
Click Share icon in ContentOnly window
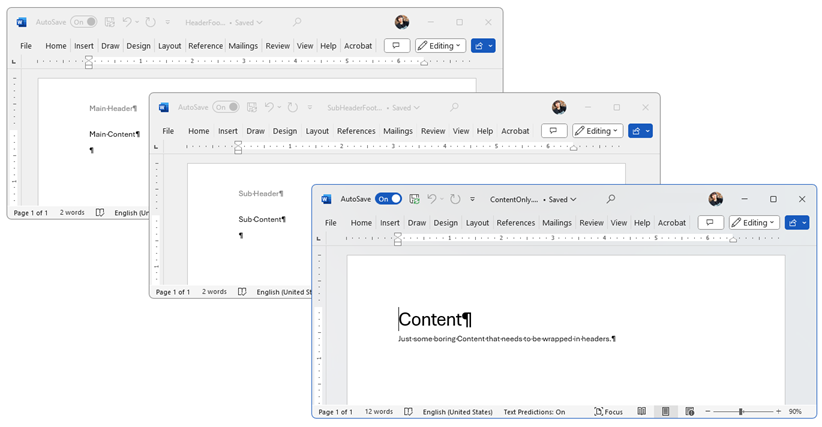pos(793,223)
